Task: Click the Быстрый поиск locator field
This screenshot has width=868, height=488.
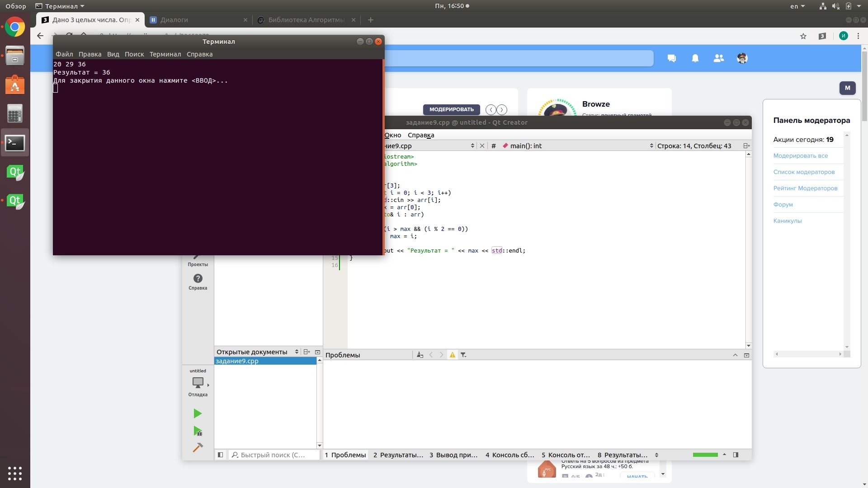Action: 273,455
